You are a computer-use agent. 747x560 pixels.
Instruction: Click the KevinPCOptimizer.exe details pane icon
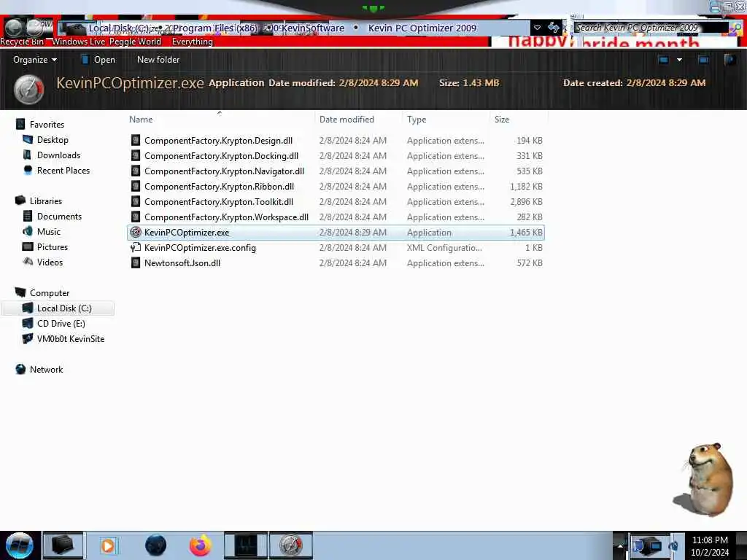29,90
